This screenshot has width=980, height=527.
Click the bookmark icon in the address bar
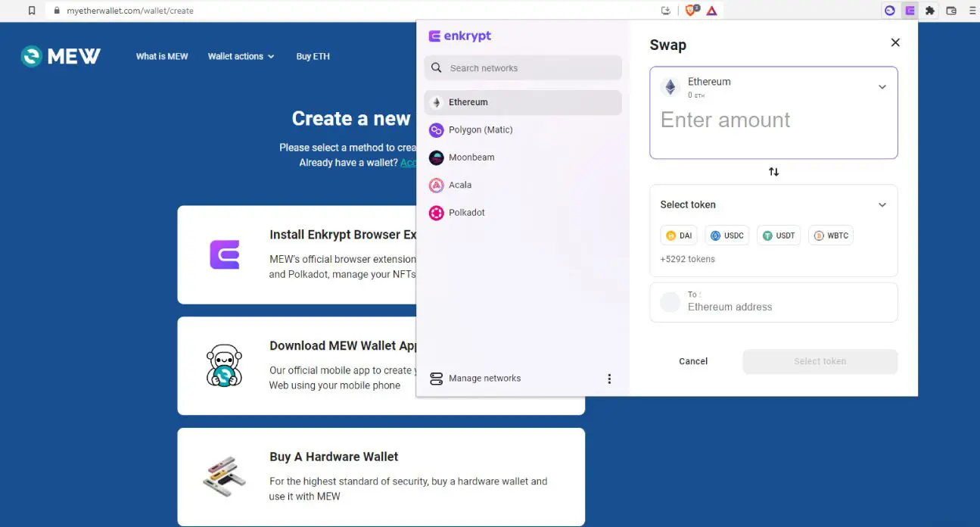pos(31,11)
